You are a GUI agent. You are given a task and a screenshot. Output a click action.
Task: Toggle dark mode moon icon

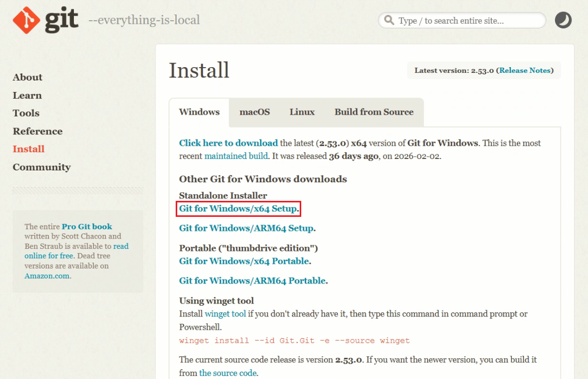click(x=563, y=20)
